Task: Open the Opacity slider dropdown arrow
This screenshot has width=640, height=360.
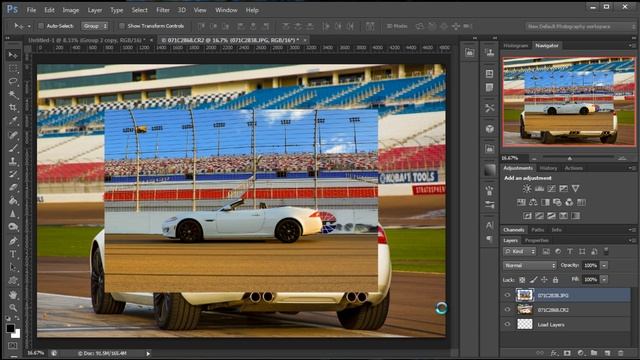Action: (x=604, y=266)
